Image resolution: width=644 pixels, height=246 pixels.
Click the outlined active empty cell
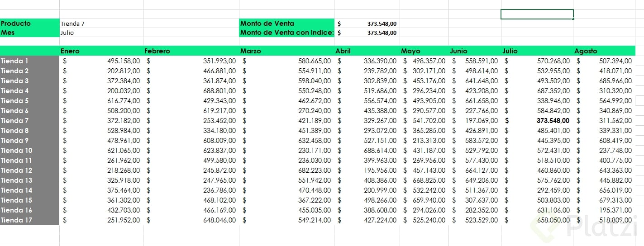pyautogui.click(x=537, y=14)
